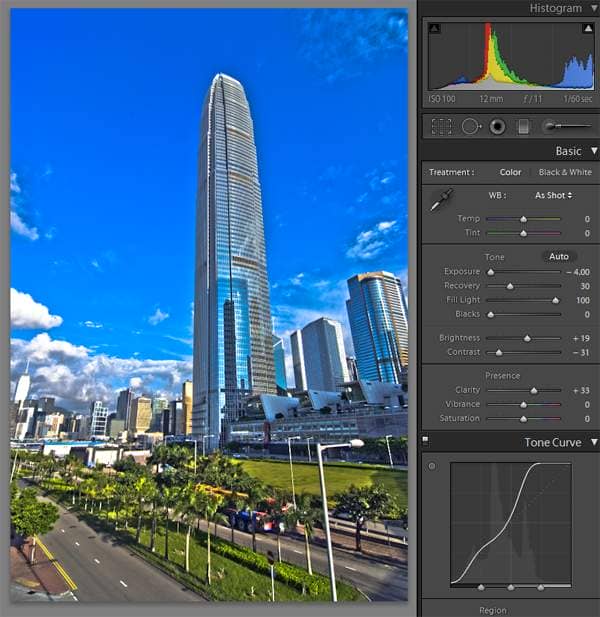Select the Adjustment Brush tool
The image size is (600, 617).
[x=566, y=127]
